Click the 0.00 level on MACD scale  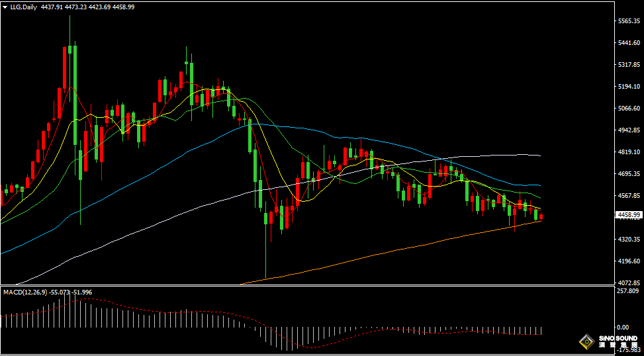(x=623, y=328)
